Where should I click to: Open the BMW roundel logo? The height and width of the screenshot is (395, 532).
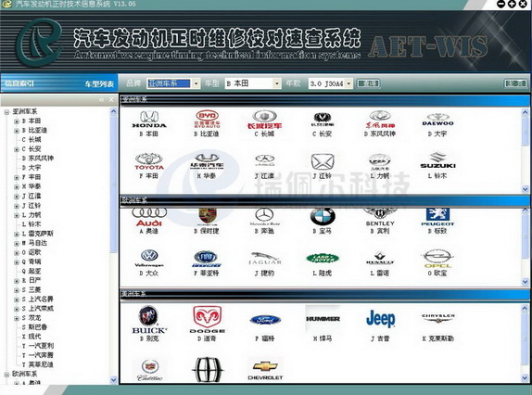click(x=323, y=216)
